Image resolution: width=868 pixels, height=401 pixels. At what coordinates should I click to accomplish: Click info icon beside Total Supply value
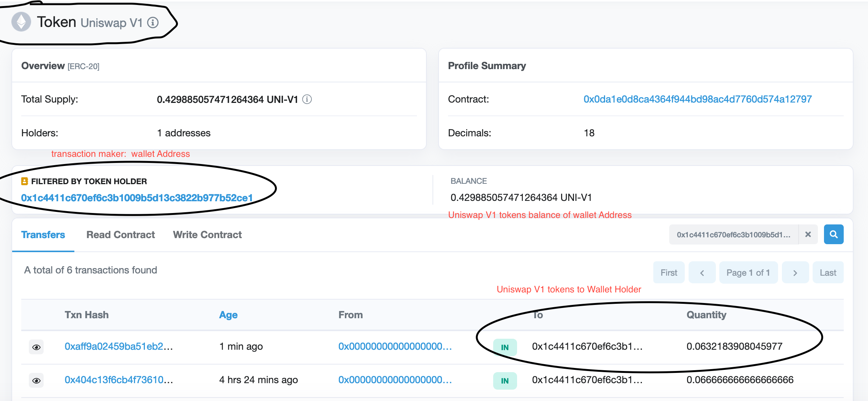coord(307,99)
